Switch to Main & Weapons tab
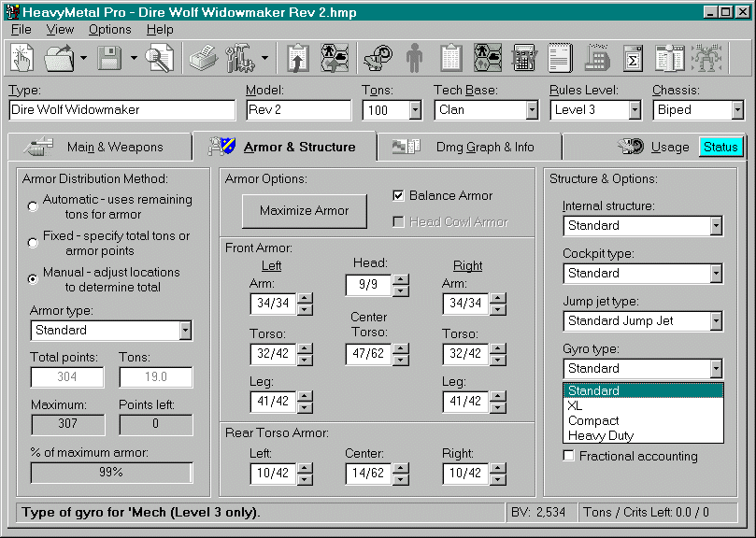756x538 pixels. pyautogui.click(x=100, y=147)
